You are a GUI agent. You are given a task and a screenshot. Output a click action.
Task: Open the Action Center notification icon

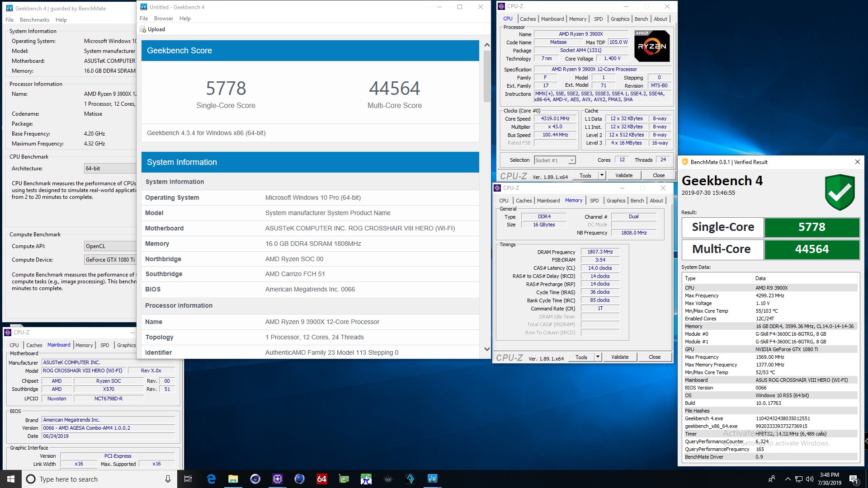point(854,479)
